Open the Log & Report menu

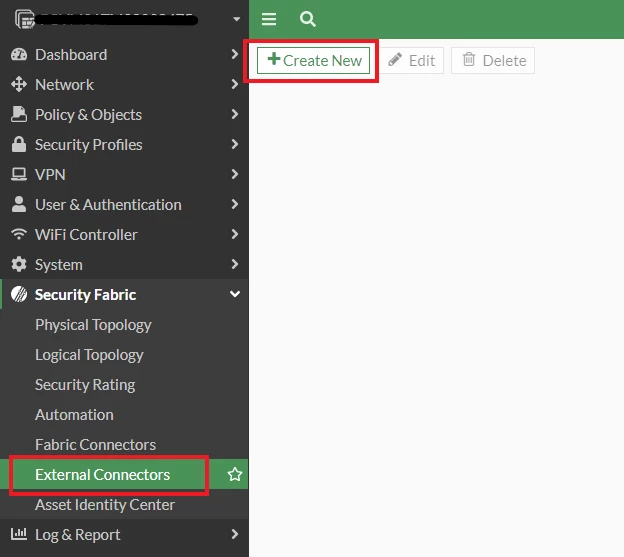(124, 534)
